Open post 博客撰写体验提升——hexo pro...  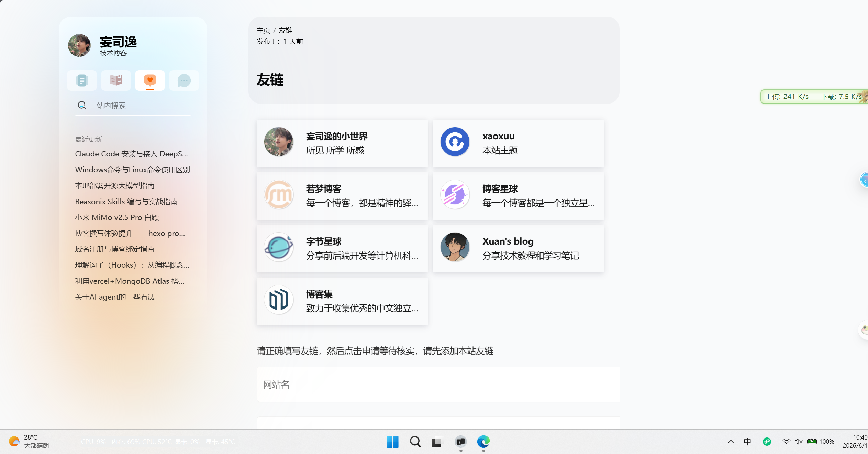tap(130, 233)
